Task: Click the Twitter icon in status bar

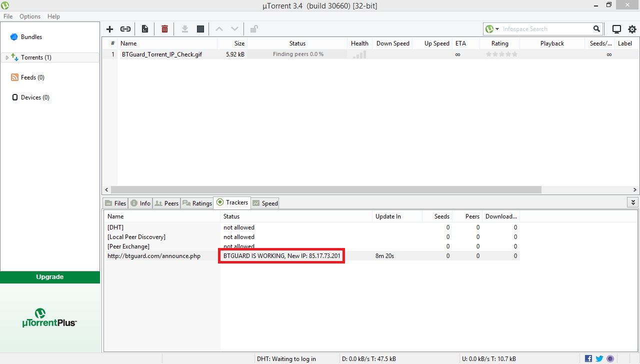Action: coord(599,358)
